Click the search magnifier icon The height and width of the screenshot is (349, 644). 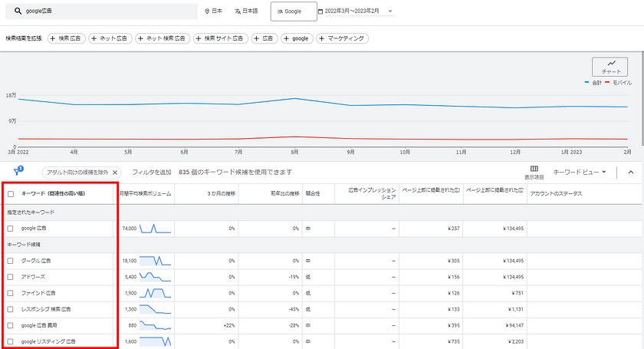17,12
